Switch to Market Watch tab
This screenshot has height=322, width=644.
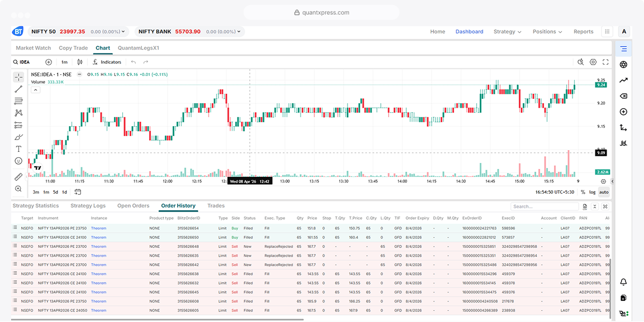34,48
